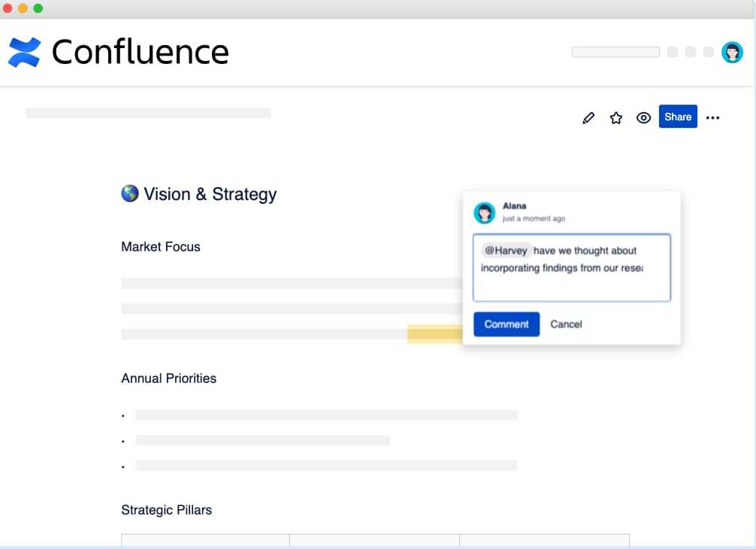Open the Confluence logo icon
The height and width of the screenshot is (549, 756).
click(24, 52)
